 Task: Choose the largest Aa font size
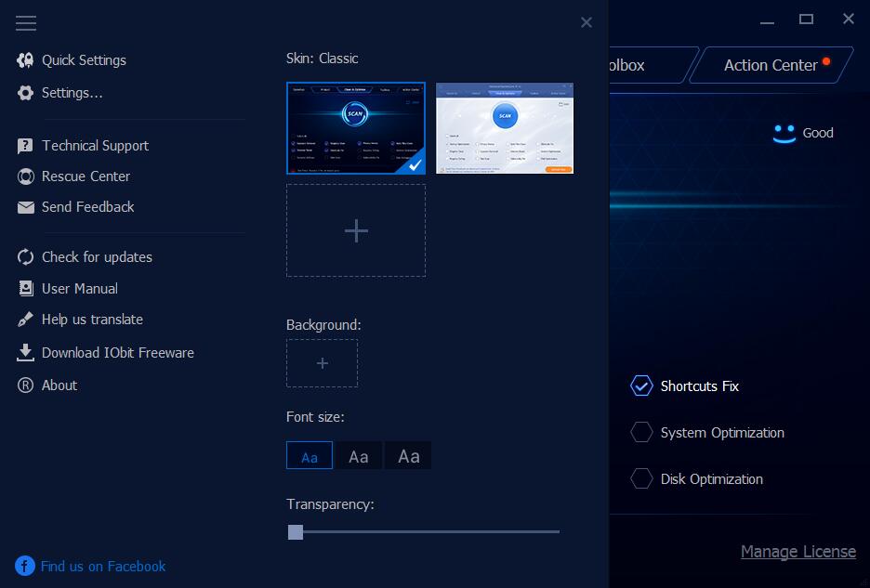(408, 455)
